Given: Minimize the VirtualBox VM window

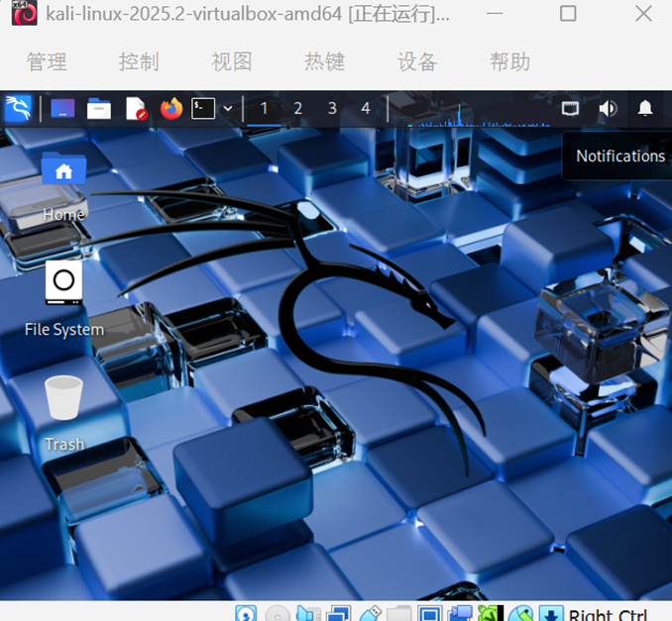Looking at the screenshot, I should tap(495, 14).
